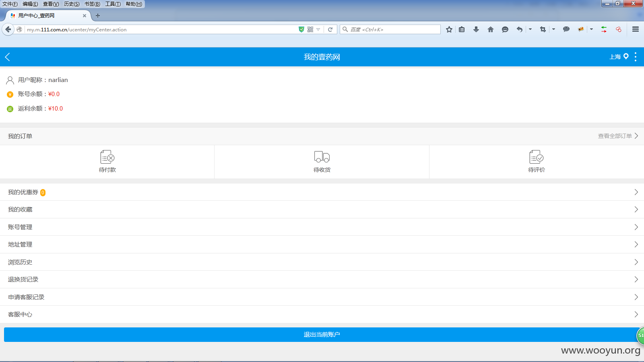Click the green shield security icon
This screenshot has width=644, height=362.
301,29
